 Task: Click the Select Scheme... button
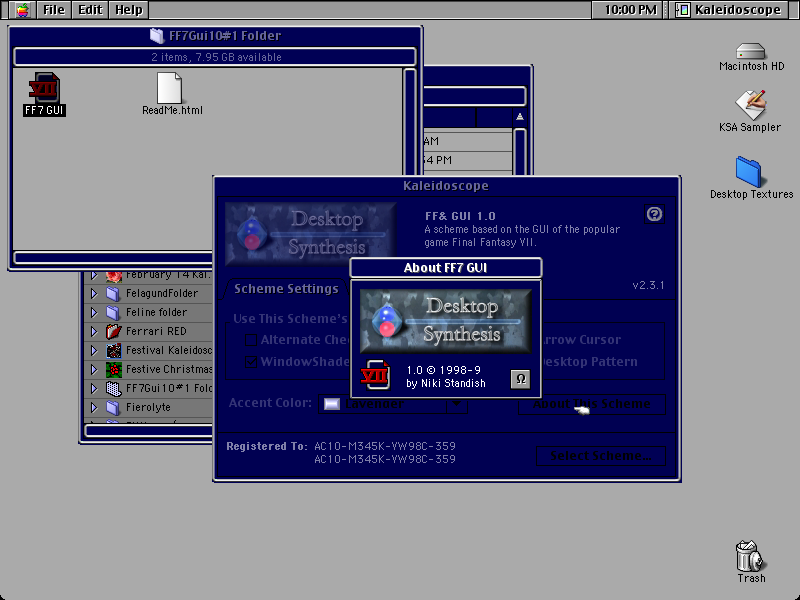click(x=601, y=456)
